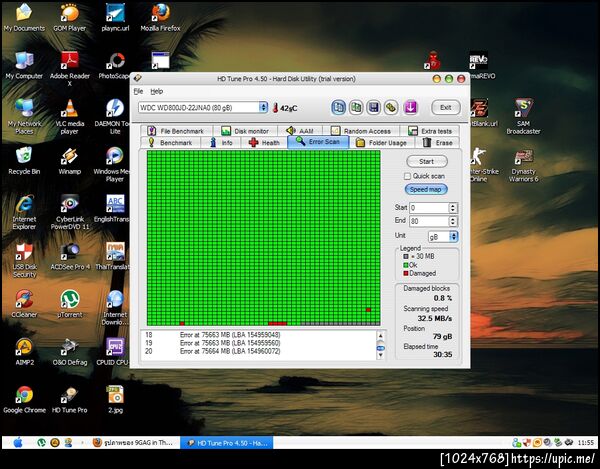This screenshot has height=469, width=600.
Task: Switch to the Folder Usage tab
Action: tap(382, 143)
